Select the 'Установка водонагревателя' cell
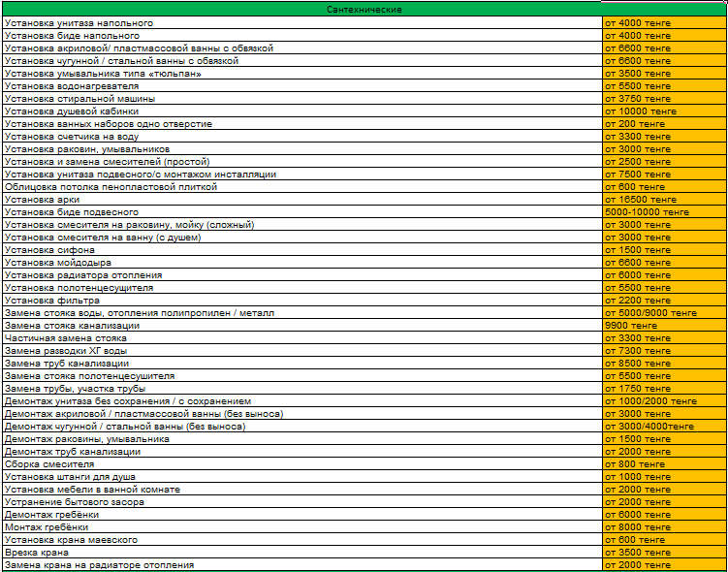 302,86
